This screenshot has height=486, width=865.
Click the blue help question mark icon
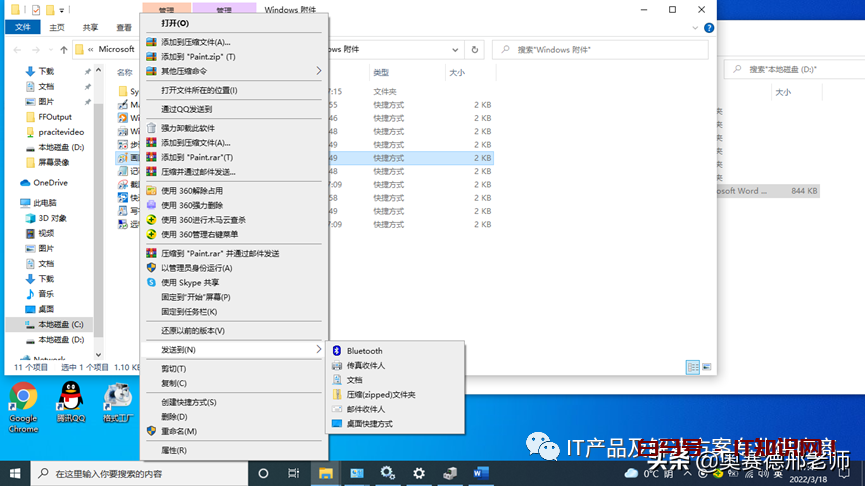pyautogui.click(x=709, y=28)
